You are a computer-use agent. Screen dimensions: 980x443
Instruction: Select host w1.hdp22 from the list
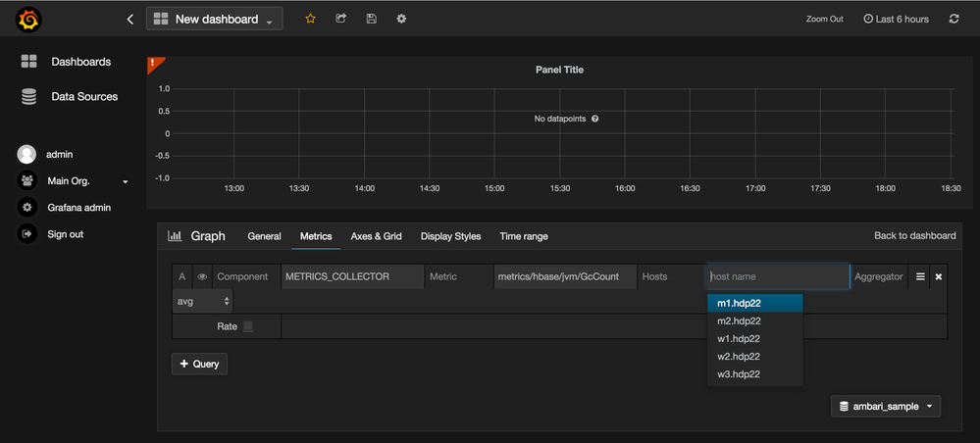pyautogui.click(x=740, y=338)
